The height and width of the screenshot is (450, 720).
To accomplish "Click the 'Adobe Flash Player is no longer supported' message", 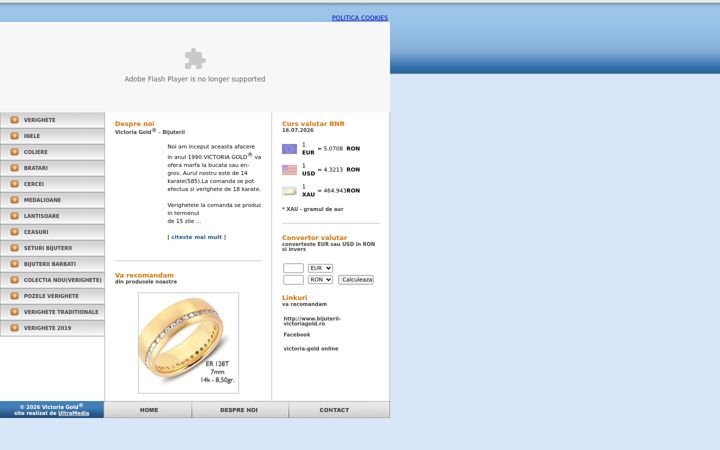I will click(x=195, y=79).
